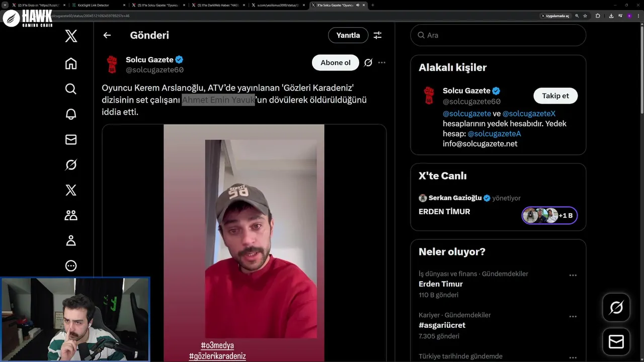Click Serkan Gazioğlu host name
The image size is (644, 362).
(455, 198)
